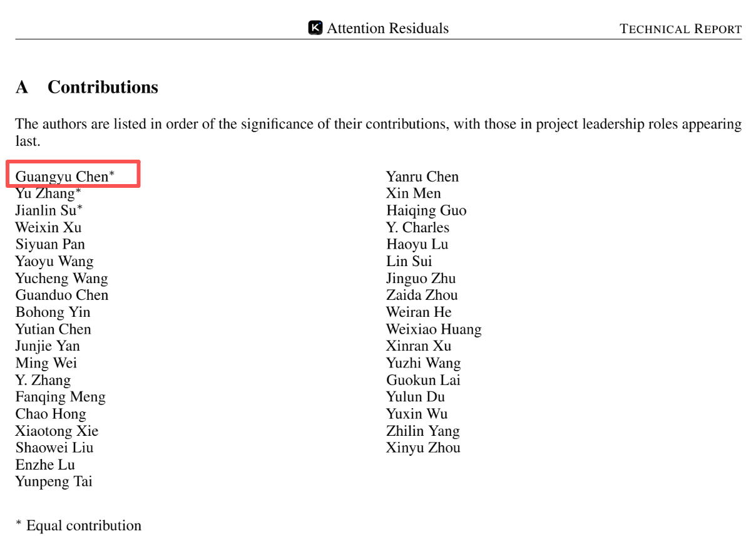Screen dimensions: 756x556
Task: Select the name Xiaotong Xie
Action: (x=57, y=431)
